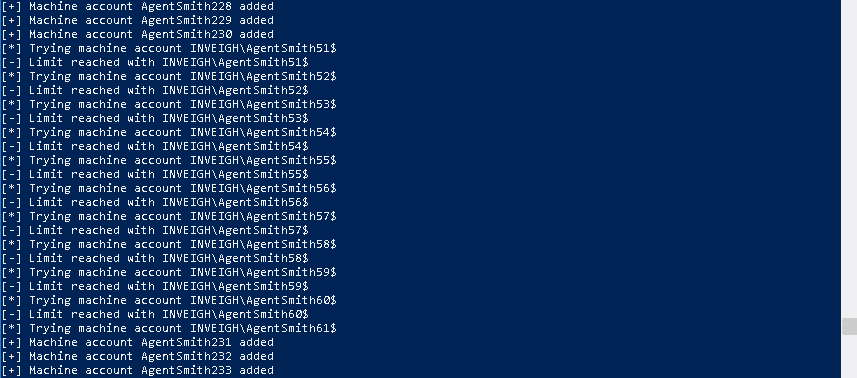Click the 'Trying machine account INVEIGH\AgentSmith59$' line

pos(169,273)
